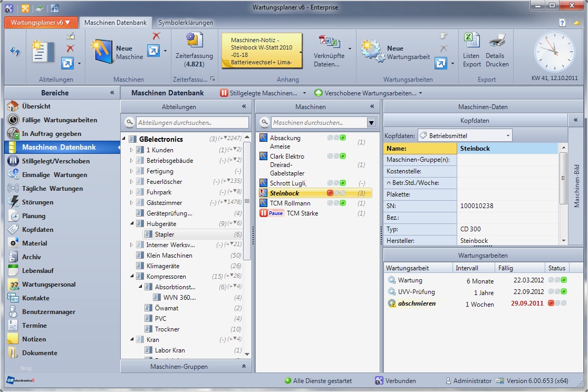Click Details Drucken printer icon
The image size is (588, 392).
[497, 41]
